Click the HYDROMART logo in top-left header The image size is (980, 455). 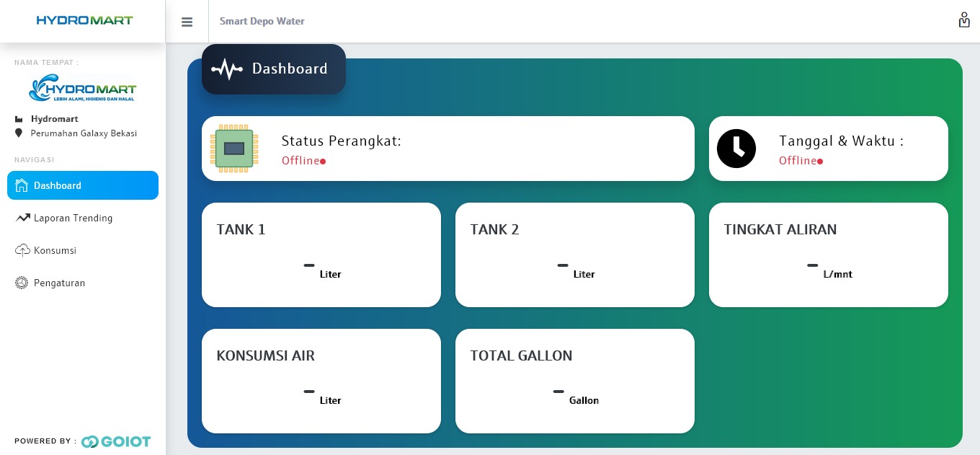pyautogui.click(x=84, y=20)
